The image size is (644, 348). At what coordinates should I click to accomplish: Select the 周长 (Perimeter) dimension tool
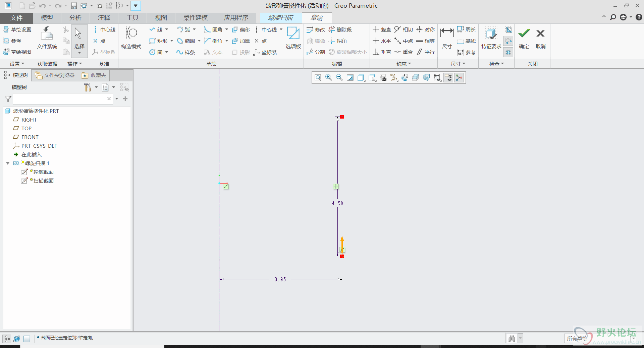tap(466, 29)
